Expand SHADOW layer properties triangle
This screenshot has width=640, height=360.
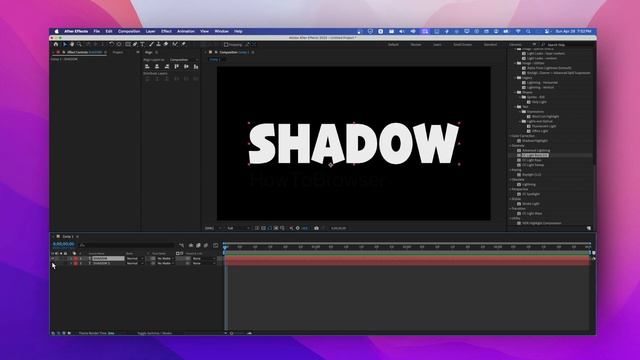[x=71, y=258]
